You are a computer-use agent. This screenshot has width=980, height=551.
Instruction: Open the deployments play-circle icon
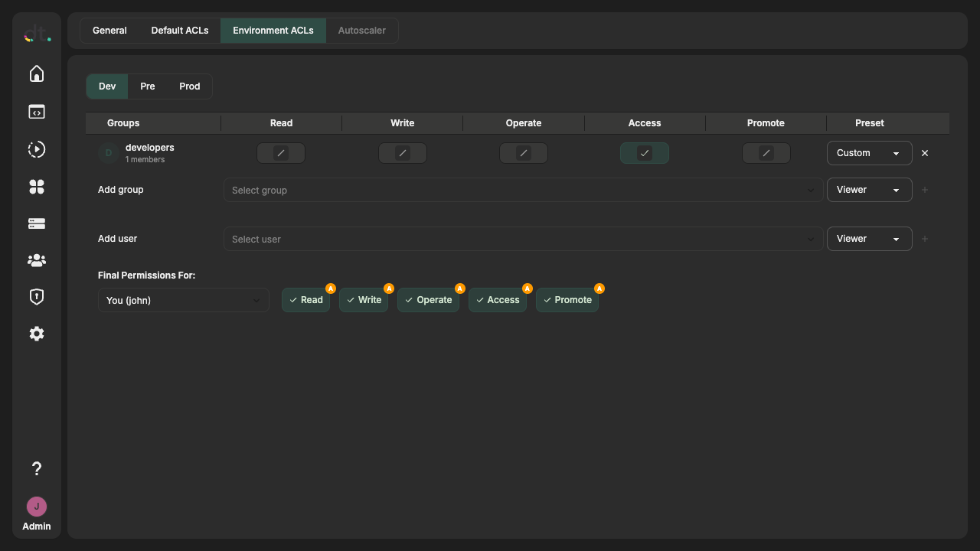[x=37, y=149]
